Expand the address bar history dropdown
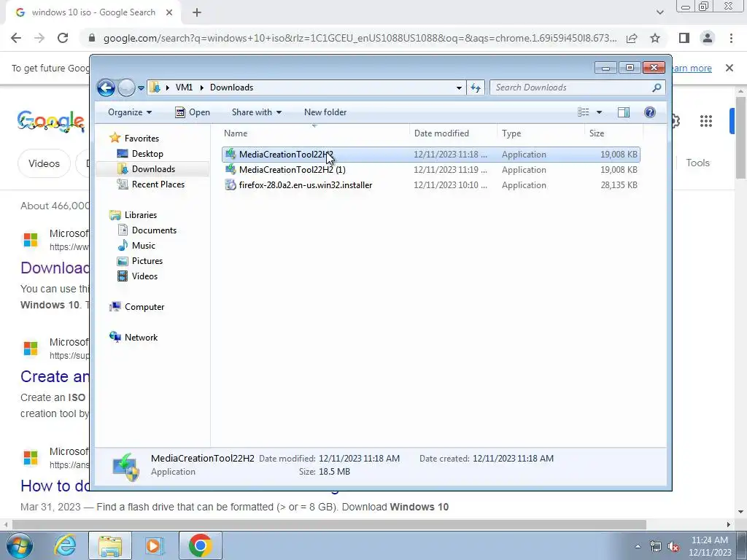Image resolution: width=747 pixels, height=560 pixels. (x=459, y=87)
